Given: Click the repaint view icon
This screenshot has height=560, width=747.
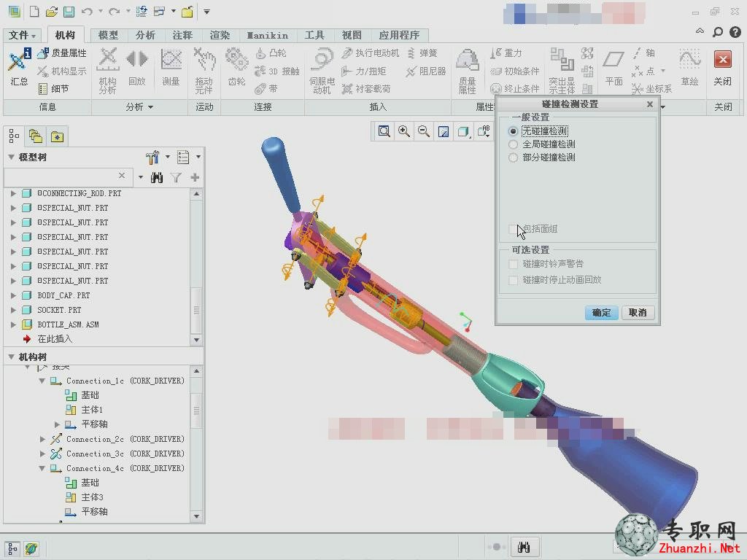Looking at the screenshot, I should tap(444, 131).
